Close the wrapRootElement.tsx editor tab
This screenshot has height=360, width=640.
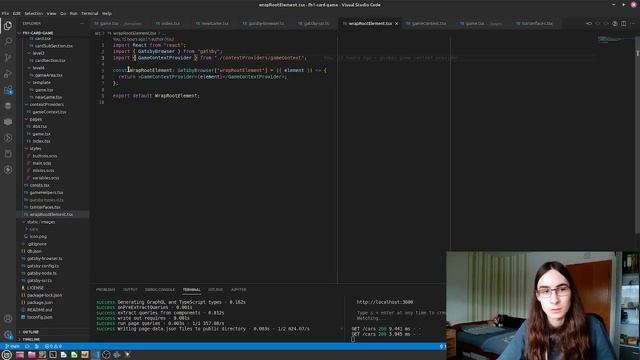point(396,24)
